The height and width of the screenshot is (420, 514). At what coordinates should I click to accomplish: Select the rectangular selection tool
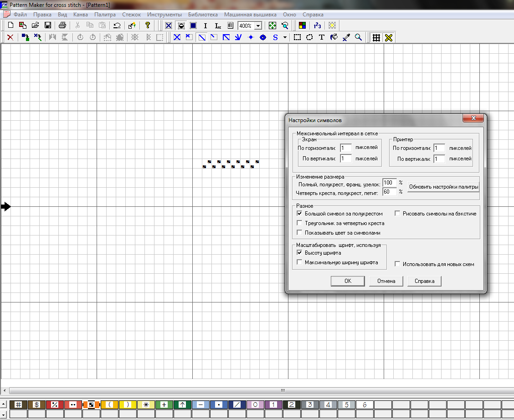click(297, 37)
